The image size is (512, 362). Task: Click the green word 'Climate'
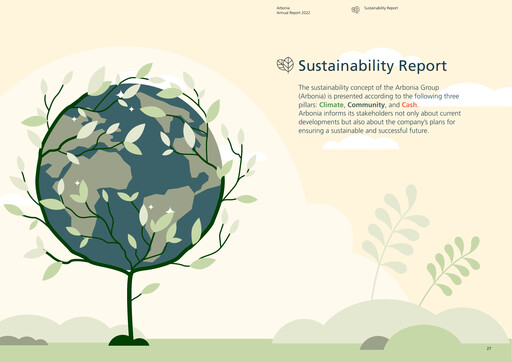pyautogui.click(x=331, y=105)
